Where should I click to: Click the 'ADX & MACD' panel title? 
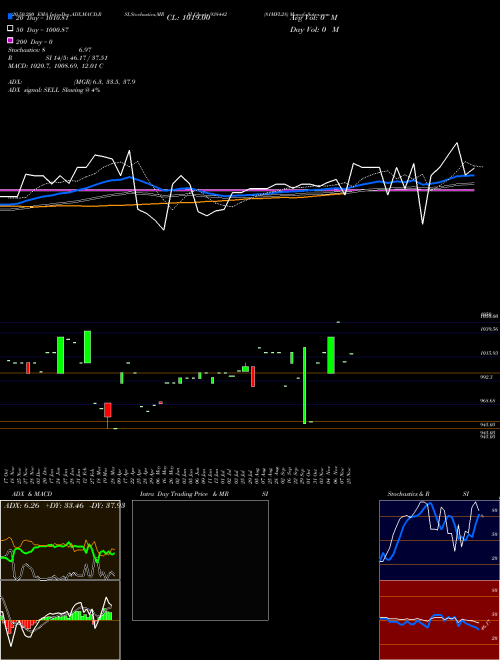(x=32, y=494)
